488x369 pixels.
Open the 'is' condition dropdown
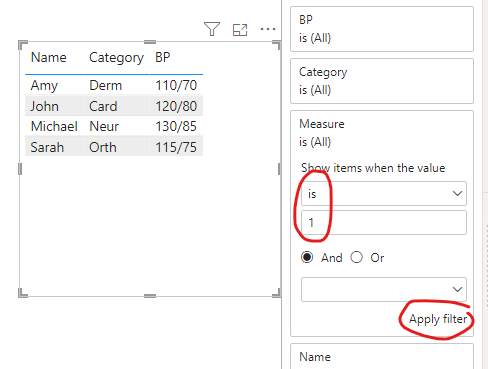[x=384, y=194]
